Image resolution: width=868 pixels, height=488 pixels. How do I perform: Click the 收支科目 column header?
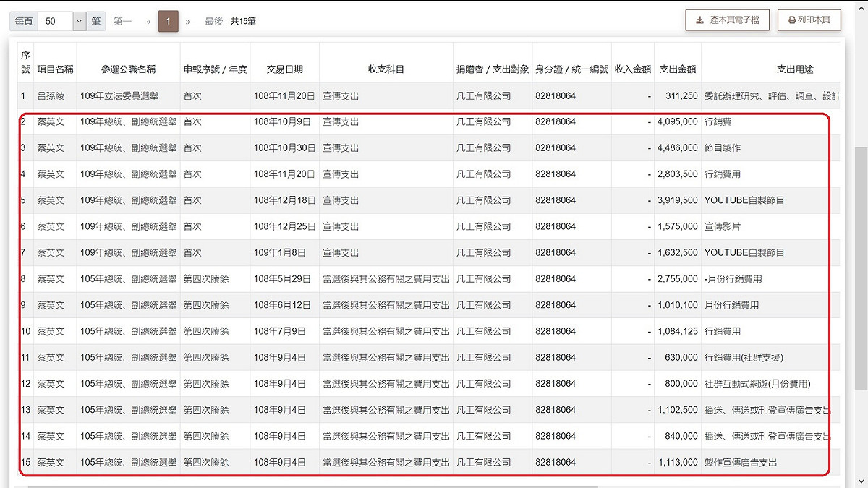pos(386,69)
